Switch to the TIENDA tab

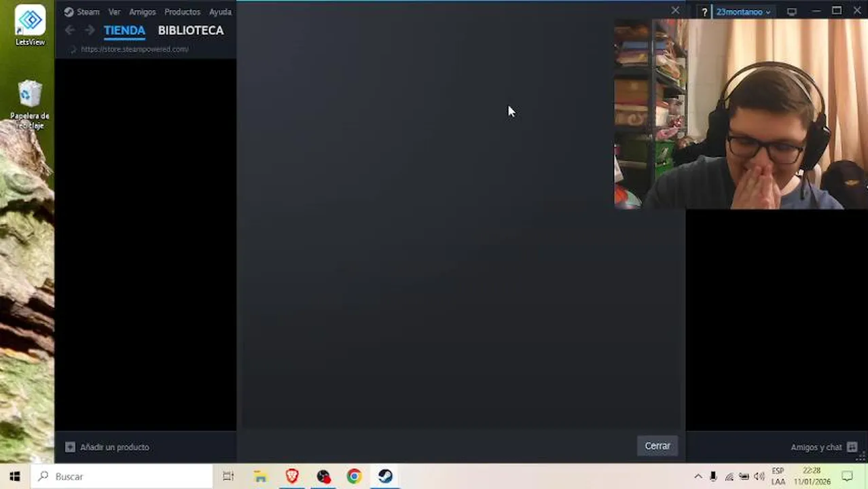coord(124,30)
